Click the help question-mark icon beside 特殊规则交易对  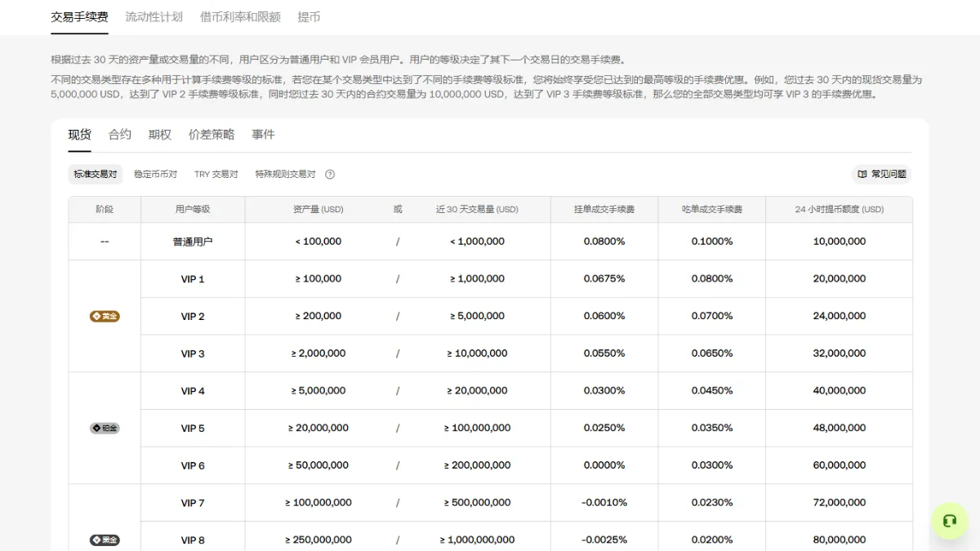[330, 175]
